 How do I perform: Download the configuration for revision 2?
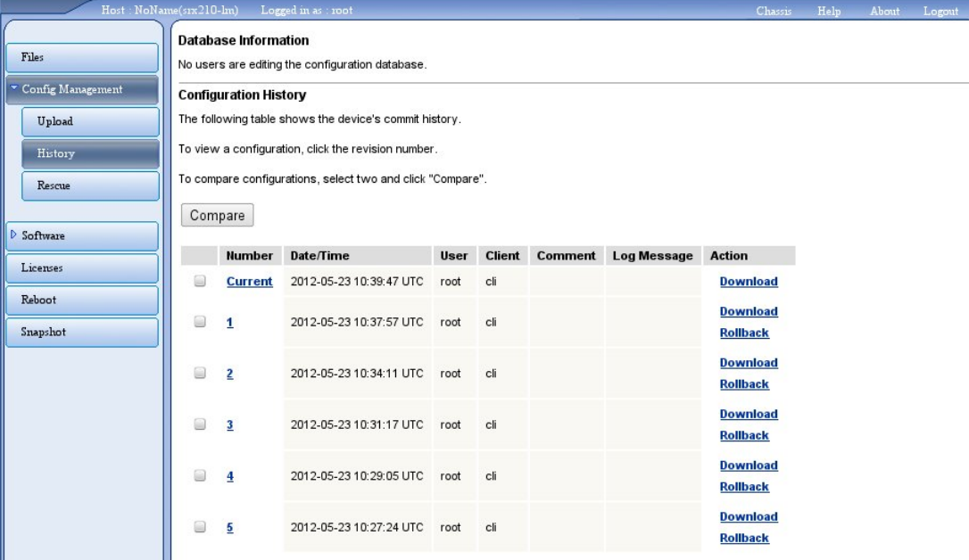click(748, 362)
